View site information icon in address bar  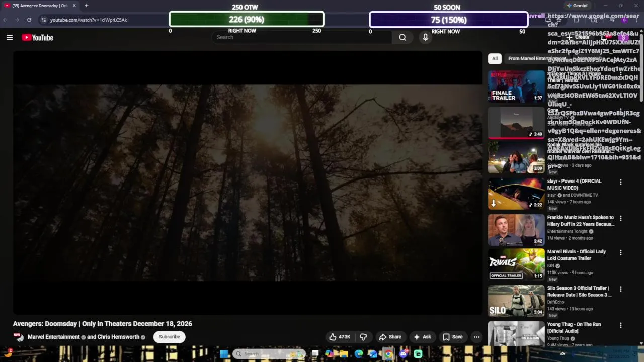click(x=43, y=20)
